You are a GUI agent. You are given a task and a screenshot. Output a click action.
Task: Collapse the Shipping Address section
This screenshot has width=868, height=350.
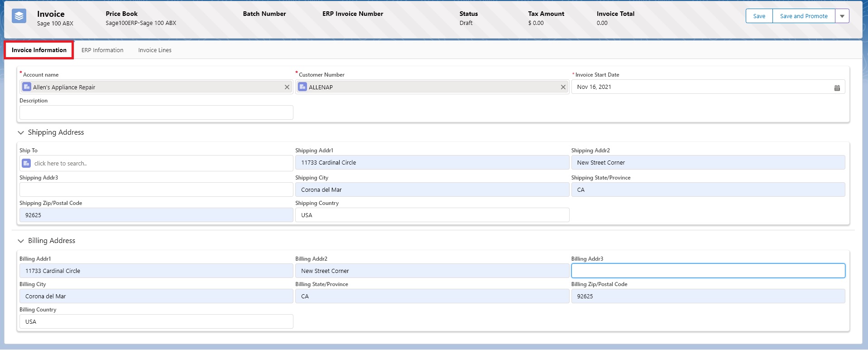21,132
